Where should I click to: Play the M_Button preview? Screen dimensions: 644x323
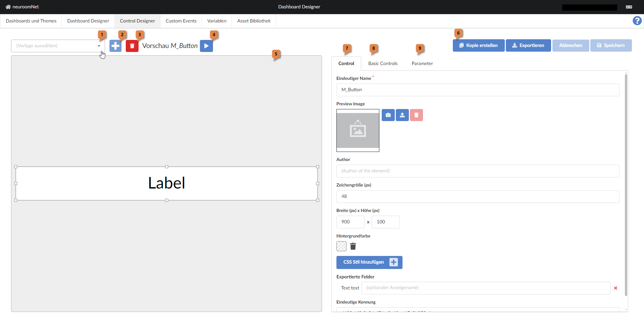[x=206, y=46]
